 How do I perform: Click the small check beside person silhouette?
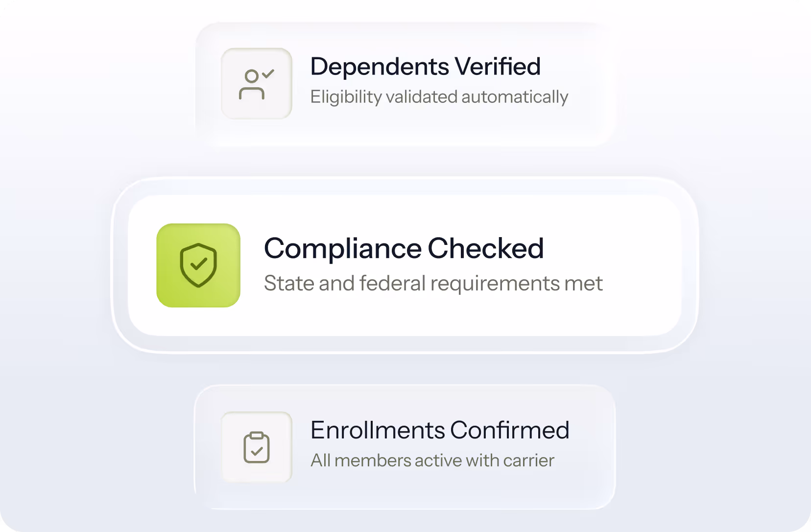tap(268, 74)
